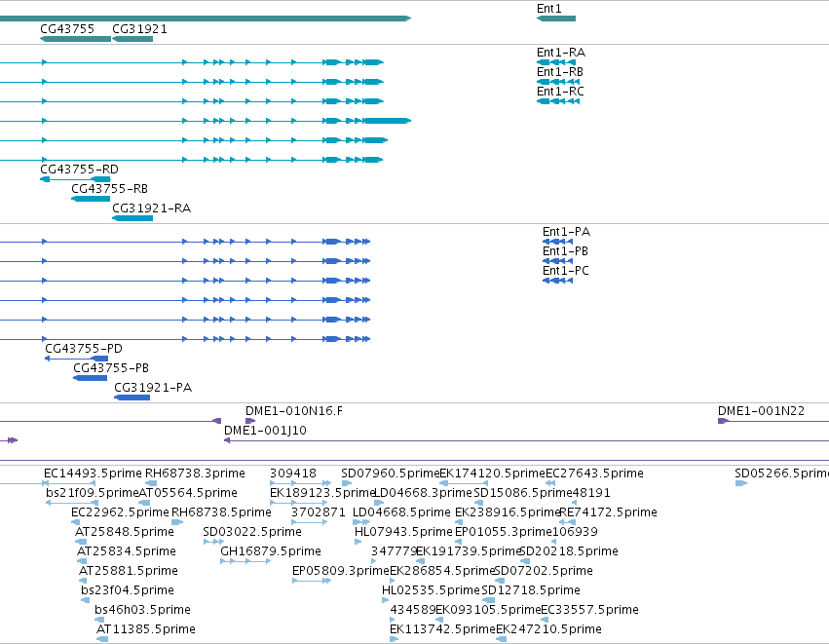This screenshot has width=829, height=644.
Task: Select the Ent1 gene label
Action: (x=548, y=9)
